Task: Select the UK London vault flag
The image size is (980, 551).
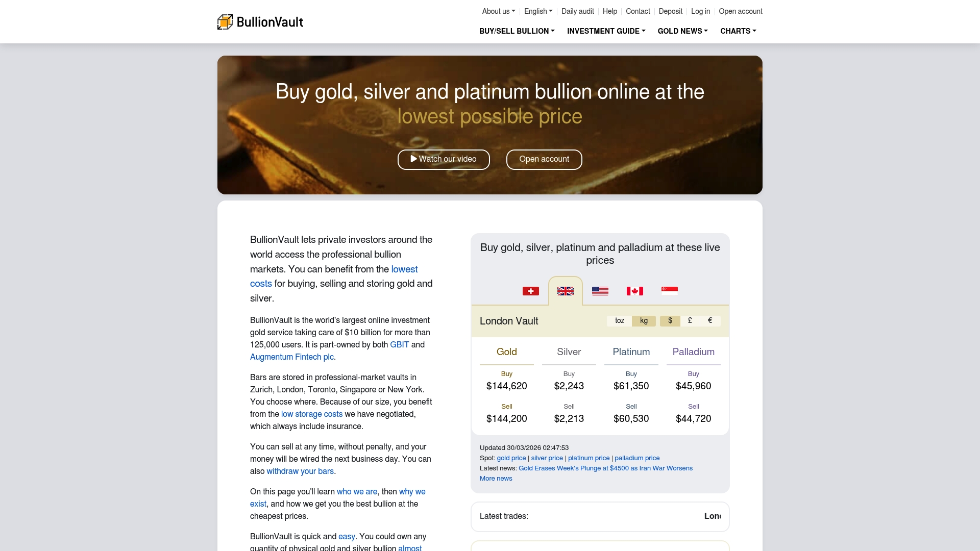Action: pyautogui.click(x=565, y=291)
